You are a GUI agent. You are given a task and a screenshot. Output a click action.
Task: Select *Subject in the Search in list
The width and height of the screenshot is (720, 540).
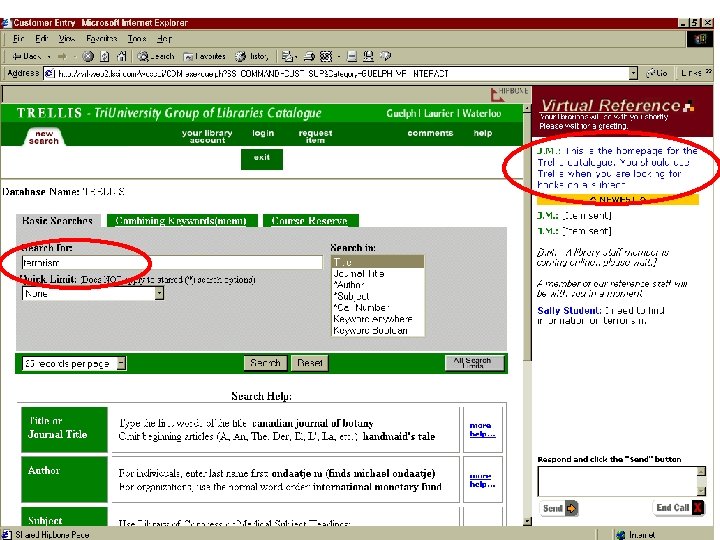(x=377, y=296)
